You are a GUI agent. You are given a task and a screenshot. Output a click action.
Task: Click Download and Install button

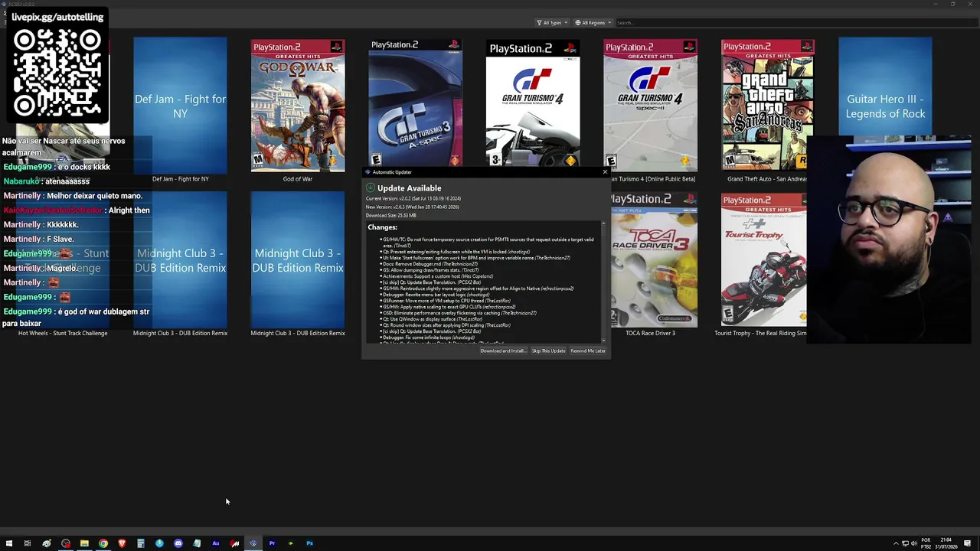click(503, 350)
